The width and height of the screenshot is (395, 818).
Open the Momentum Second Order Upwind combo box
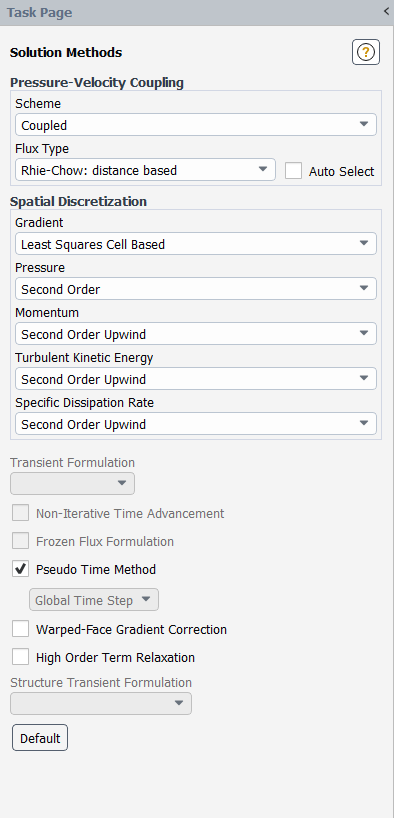coord(196,334)
